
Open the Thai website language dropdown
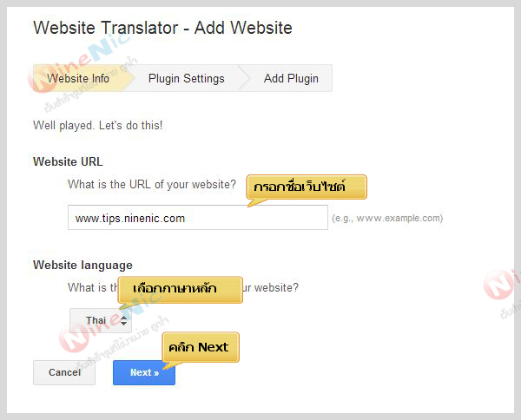(100, 320)
